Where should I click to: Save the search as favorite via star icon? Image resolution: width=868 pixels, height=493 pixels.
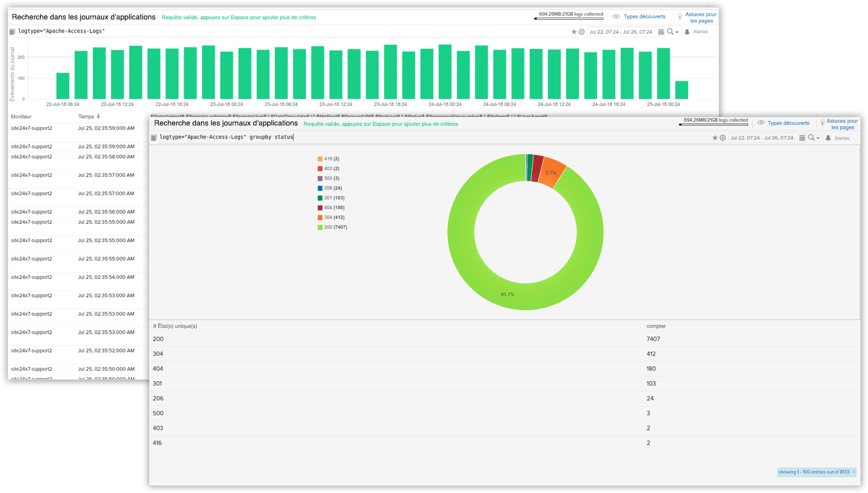pyautogui.click(x=715, y=138)
